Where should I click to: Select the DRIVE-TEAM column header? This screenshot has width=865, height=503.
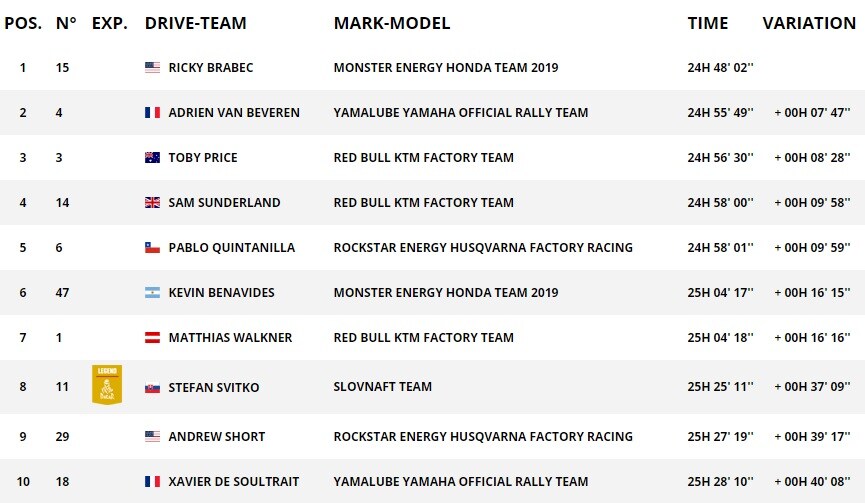(195, 23)
